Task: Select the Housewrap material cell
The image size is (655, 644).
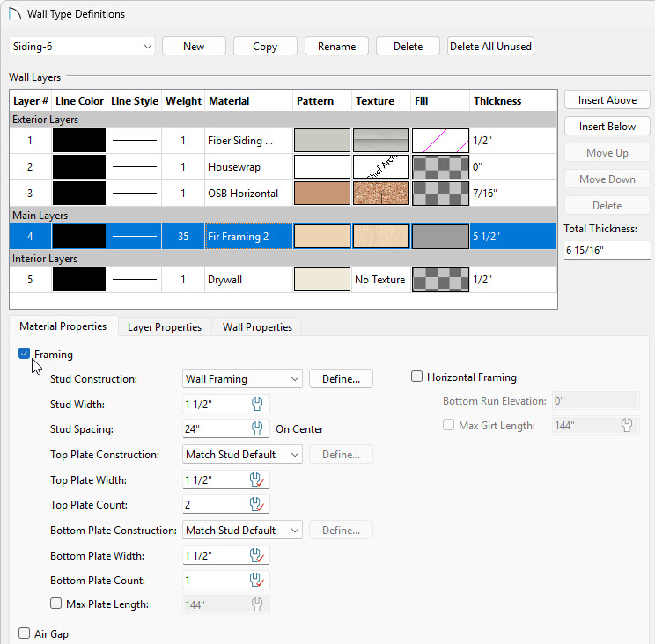Action: tap(248, 167)
